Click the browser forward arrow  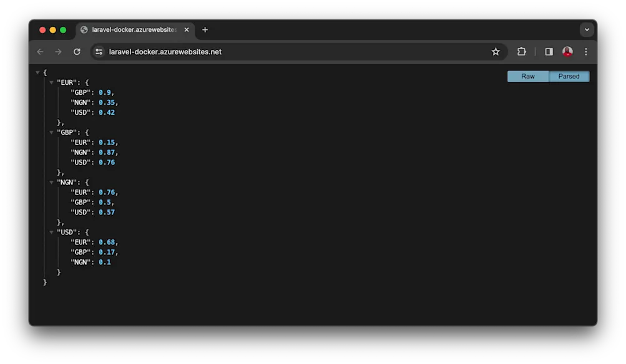[x=58, y=52]
